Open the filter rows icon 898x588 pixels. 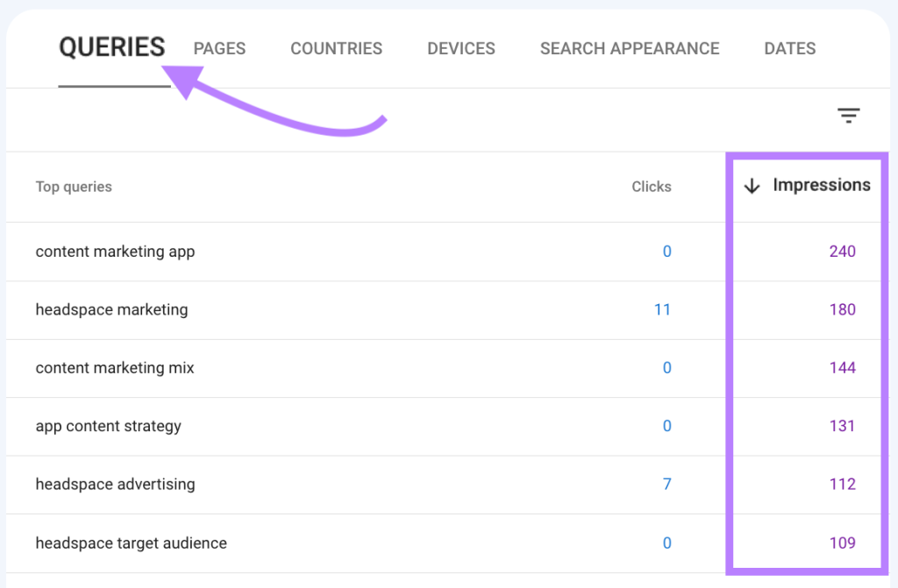pos(848,116)
